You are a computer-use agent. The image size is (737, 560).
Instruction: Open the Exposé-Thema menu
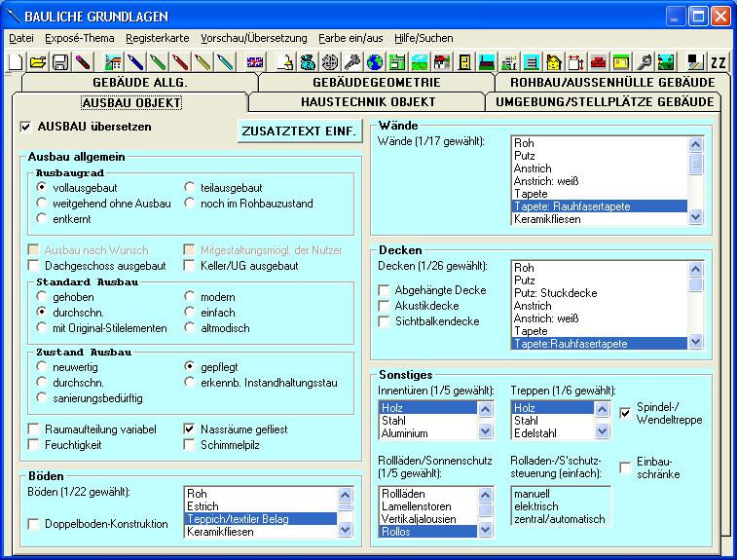point(80,38)
